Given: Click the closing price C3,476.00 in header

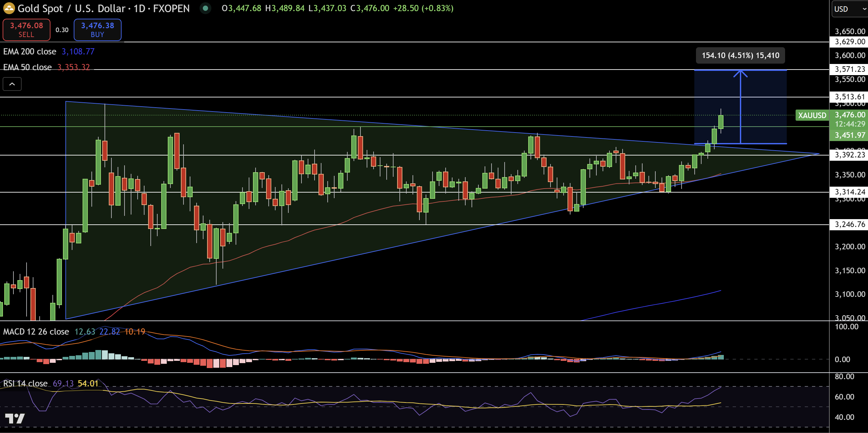Looking at the screenshot, I should [370, 8].
